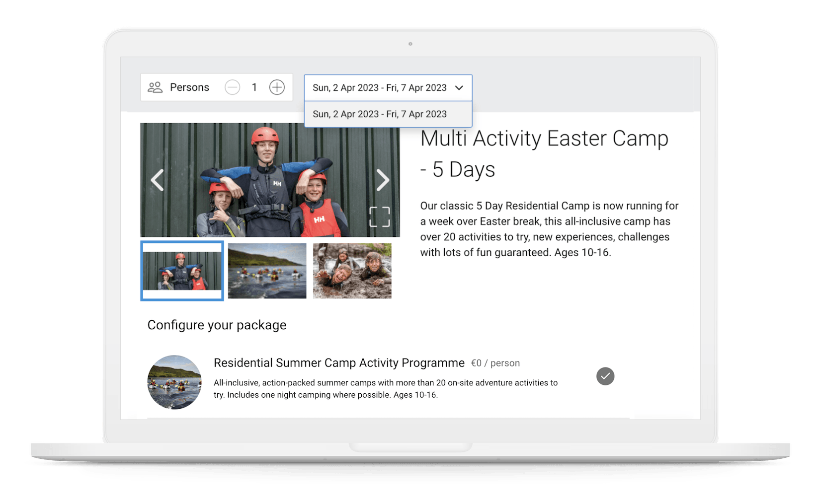Click the Multi Activity Easter Camp heading
This screenshot has height=504, width=815.
click(544, 154)
